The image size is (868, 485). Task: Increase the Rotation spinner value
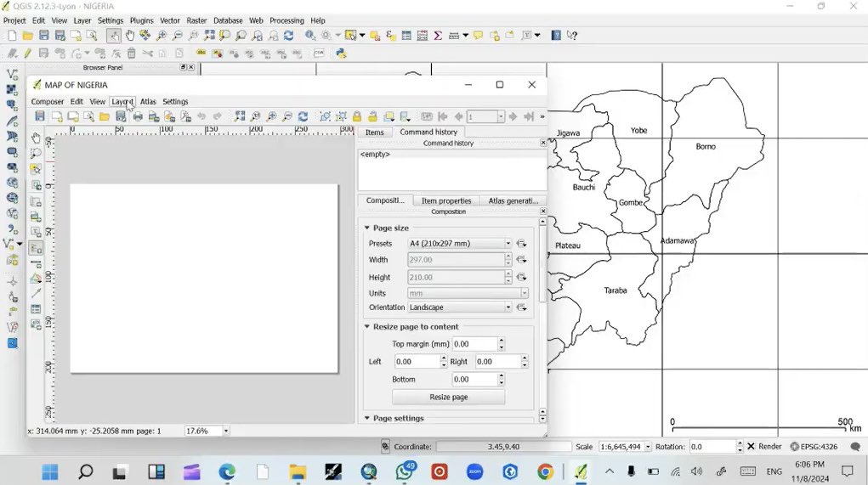tap(740, 443)
